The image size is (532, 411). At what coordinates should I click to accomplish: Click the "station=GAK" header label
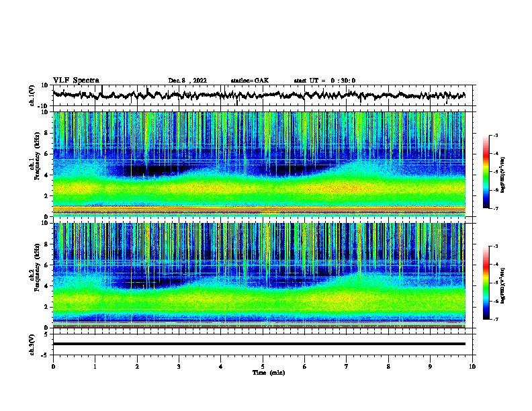pyautogui.click(x=250, y=81)
